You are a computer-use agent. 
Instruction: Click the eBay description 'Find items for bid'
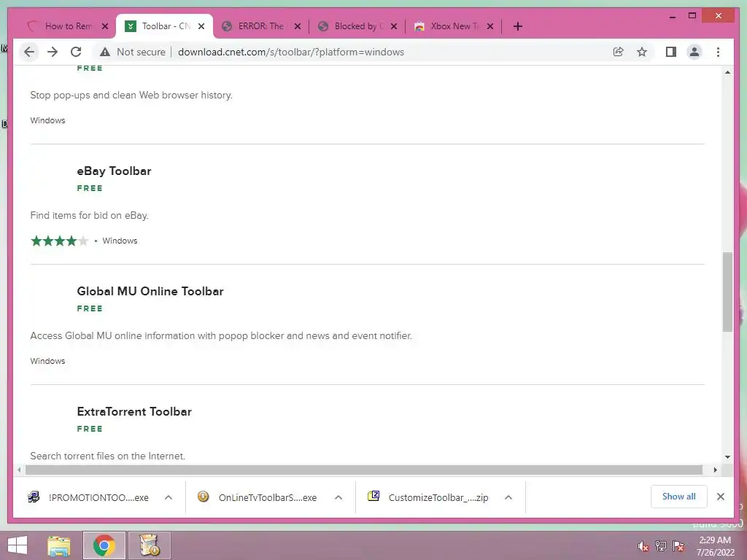(x=90, y=215)
